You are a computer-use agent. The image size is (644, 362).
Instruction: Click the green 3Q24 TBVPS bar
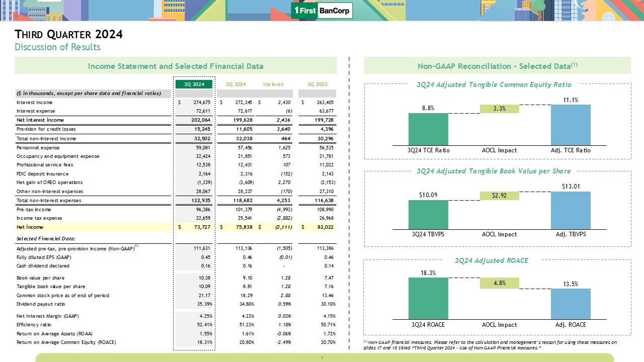(428, 215)
